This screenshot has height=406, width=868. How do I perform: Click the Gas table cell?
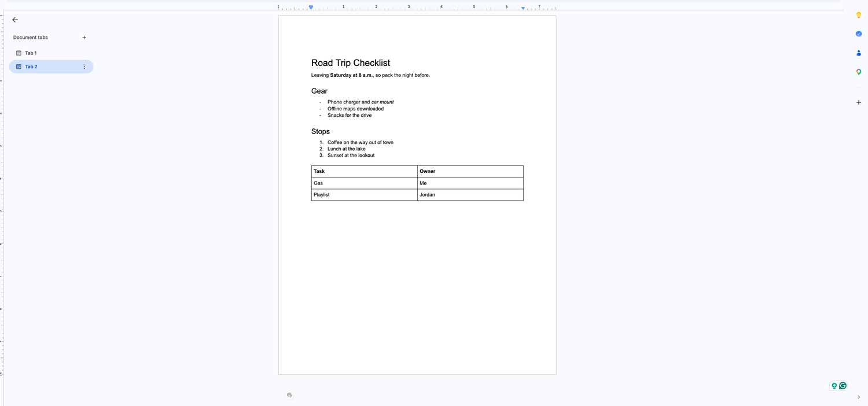pyautogui.click(x=365, y=183)
